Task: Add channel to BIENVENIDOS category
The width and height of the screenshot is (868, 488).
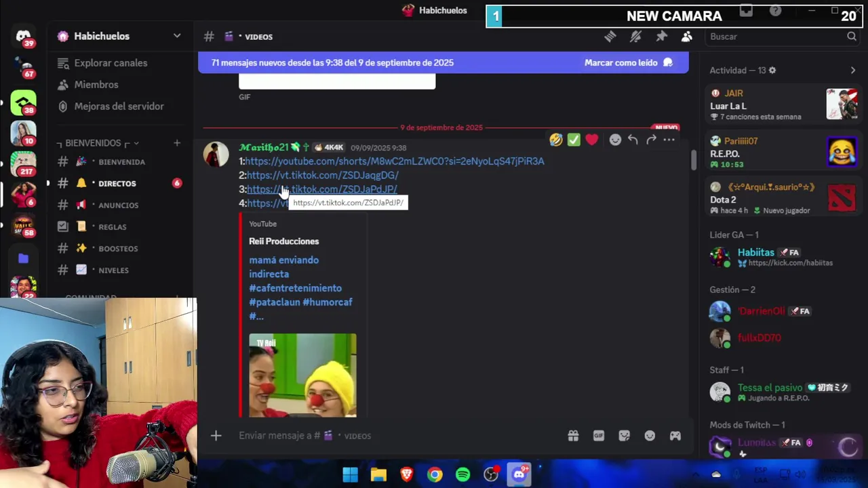Action: (177, 143)
